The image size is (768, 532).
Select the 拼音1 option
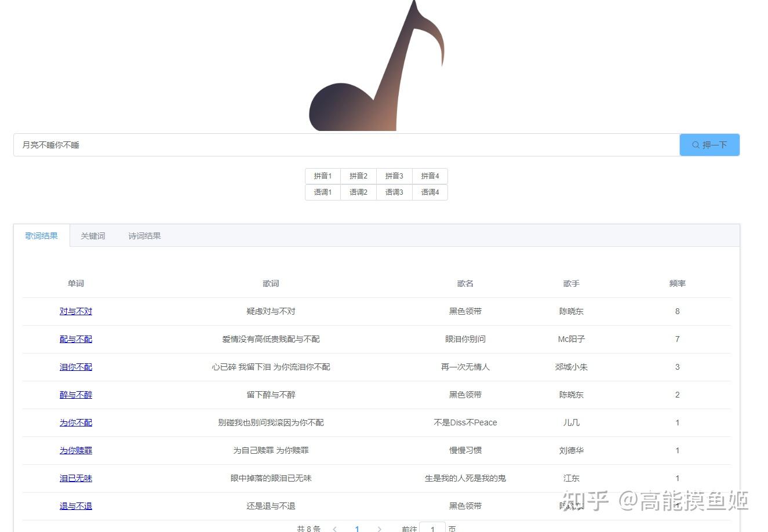[323, 176]
